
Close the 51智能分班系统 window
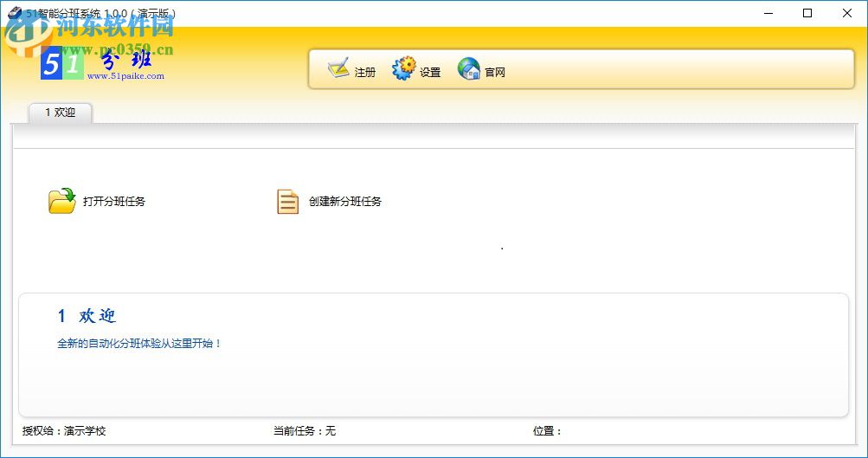coord(847,13)
